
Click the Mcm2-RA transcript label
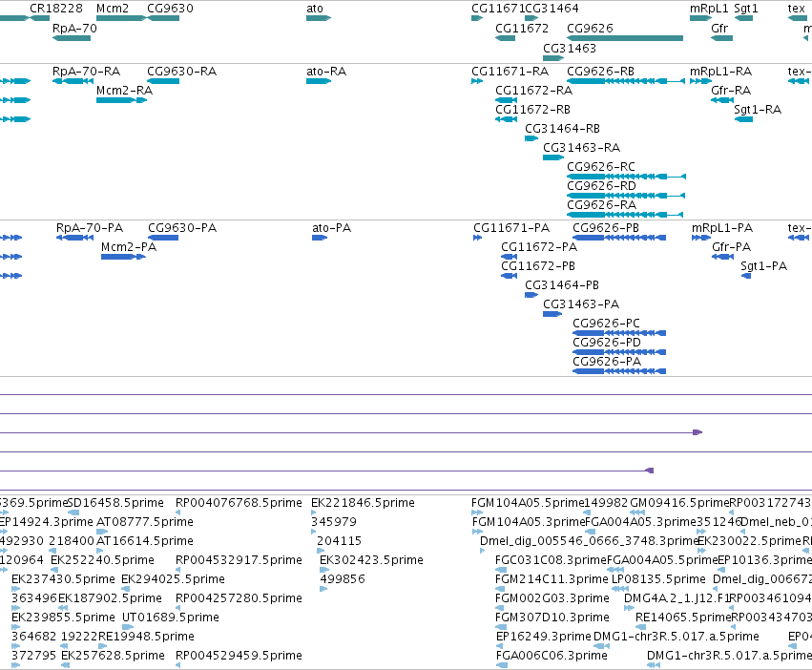tap(124, 90)
